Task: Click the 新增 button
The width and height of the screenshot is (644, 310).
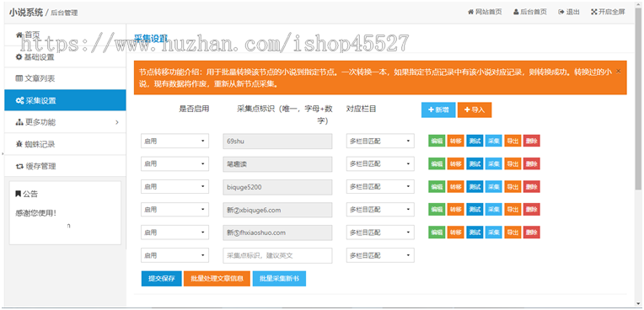Action: click(x=438, y=110)
